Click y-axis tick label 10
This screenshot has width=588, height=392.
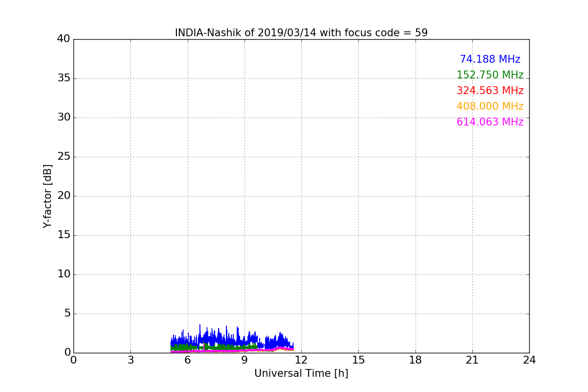point(64,274)
